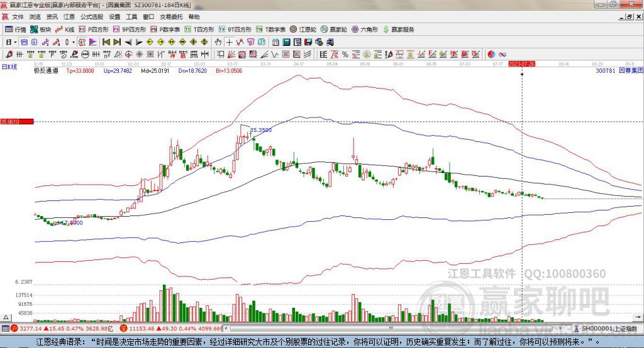
Task: Click the red 35.8610 price marker
Action: (x=17, y=121)
